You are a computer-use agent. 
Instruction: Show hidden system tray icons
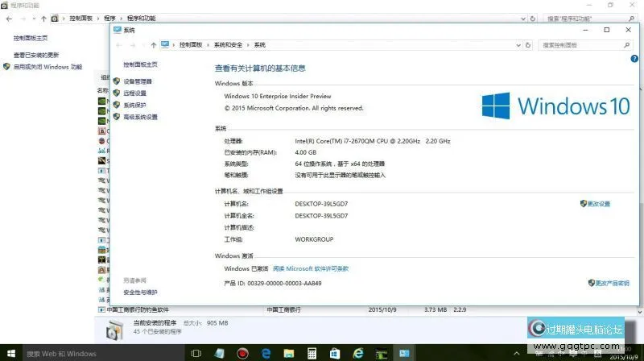tap(517, 353)
